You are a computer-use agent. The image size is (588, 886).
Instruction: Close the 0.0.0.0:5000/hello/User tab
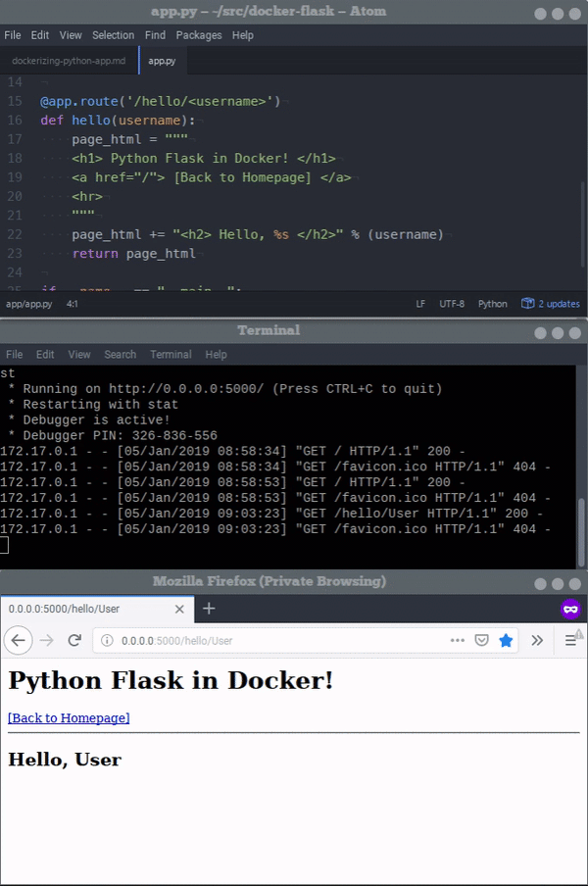point(179,609)
